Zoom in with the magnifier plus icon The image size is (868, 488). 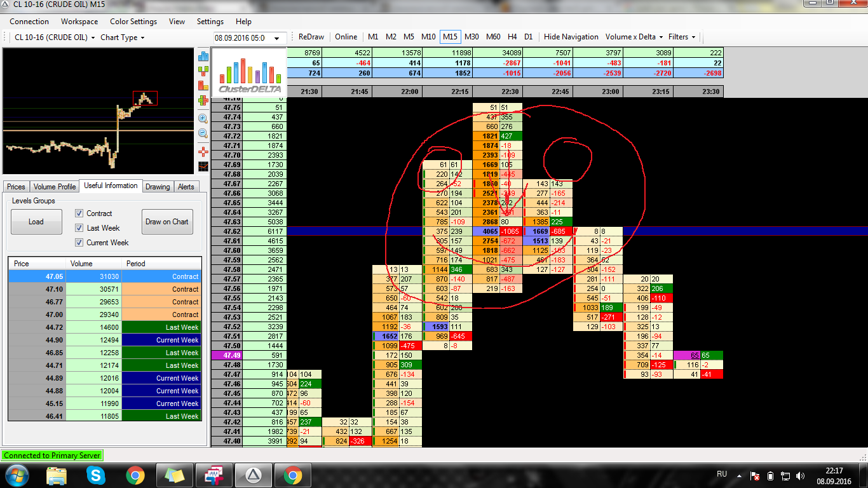[203, 118]
